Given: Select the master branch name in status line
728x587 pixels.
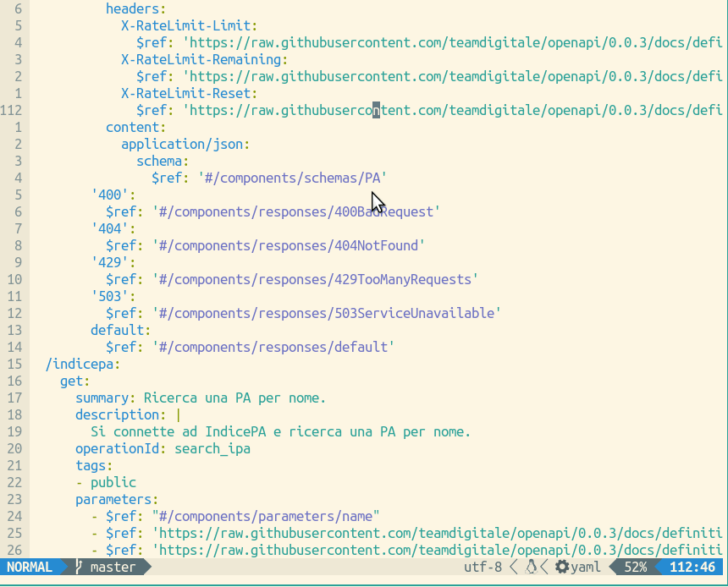Looking at the screenshot, I should tap(113, 567).
